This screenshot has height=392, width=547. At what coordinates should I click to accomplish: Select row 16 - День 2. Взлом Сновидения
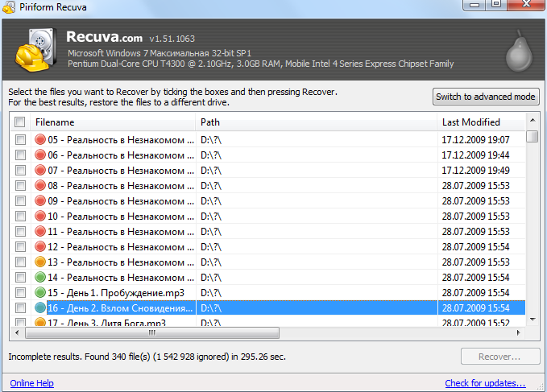click(267, 308)
